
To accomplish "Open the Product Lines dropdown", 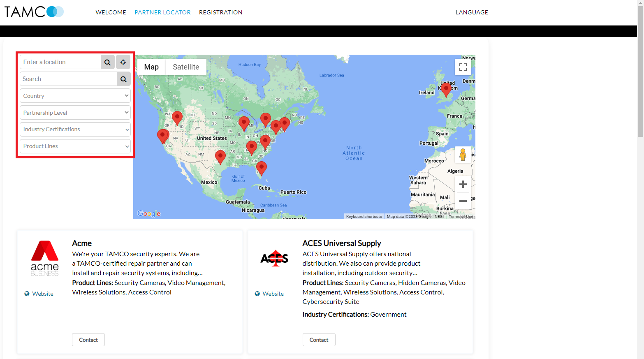I will 75,146.
